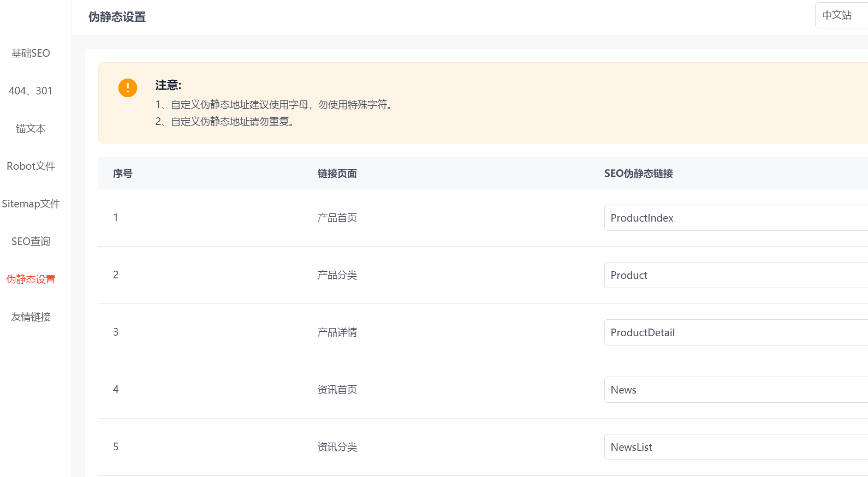868x477 pixels.
Task: Select 锚文本 in the sidebar
Action: [x=31, y=128]
